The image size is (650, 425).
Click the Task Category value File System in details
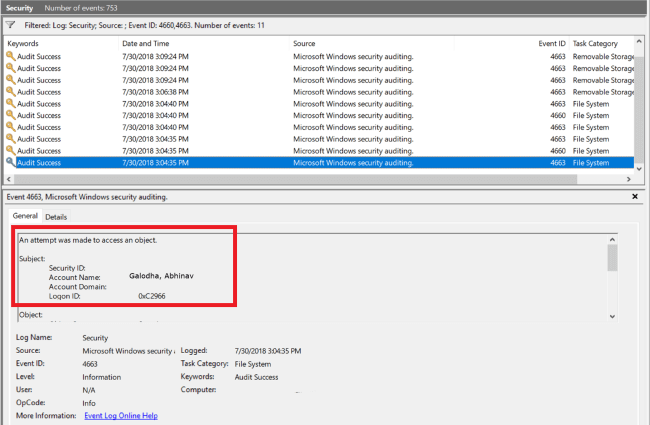(x=253, y=364)
